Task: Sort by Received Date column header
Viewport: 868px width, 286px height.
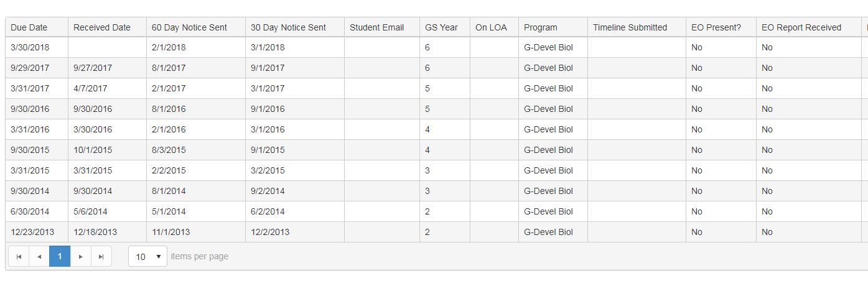Action: 102,27
